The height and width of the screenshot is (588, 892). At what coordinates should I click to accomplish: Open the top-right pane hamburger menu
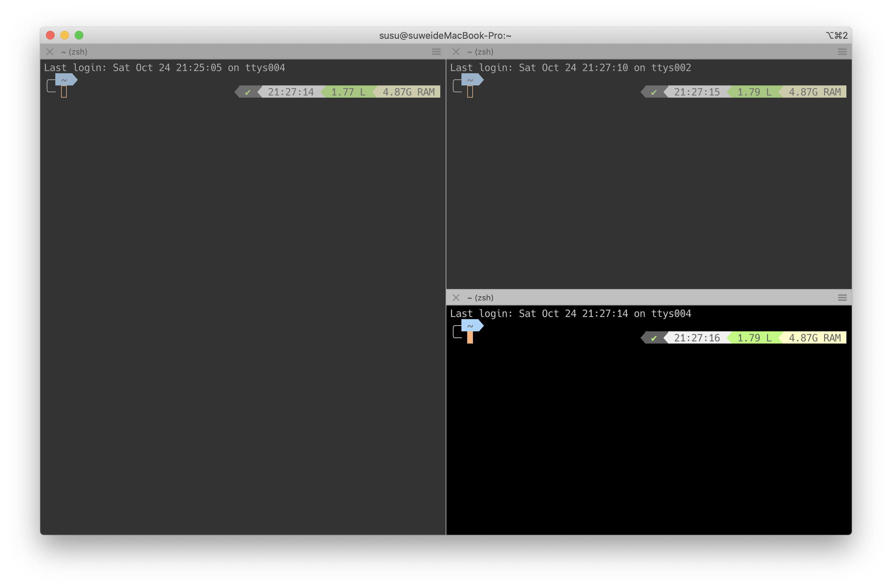pos(842,52)
